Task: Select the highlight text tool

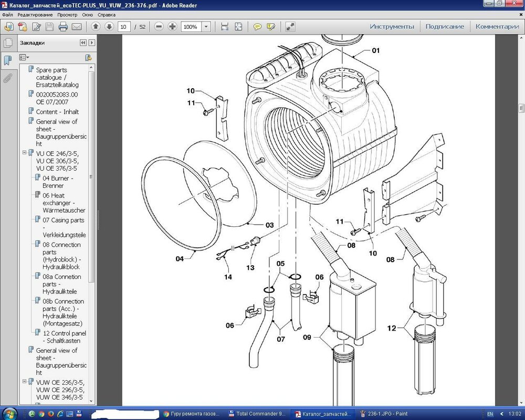Action: pyautogui.click(x=271, y=27)
